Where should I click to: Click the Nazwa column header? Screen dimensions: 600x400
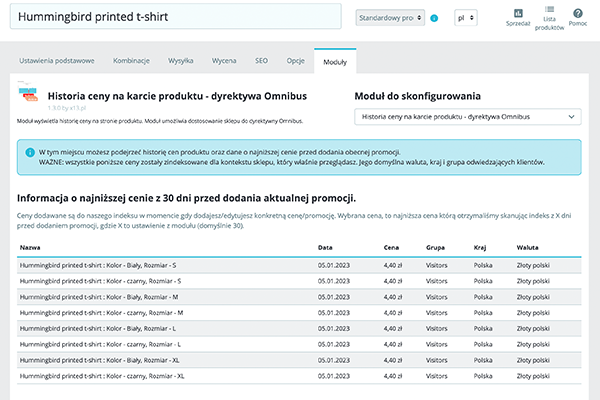pyautogui.click(x=30, y=248)
